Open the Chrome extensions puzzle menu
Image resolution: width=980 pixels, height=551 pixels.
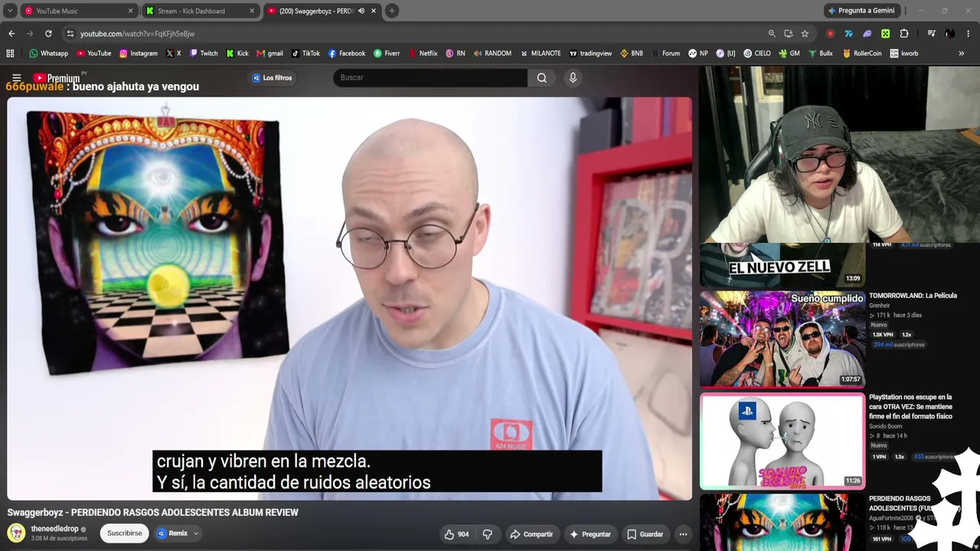904,34
